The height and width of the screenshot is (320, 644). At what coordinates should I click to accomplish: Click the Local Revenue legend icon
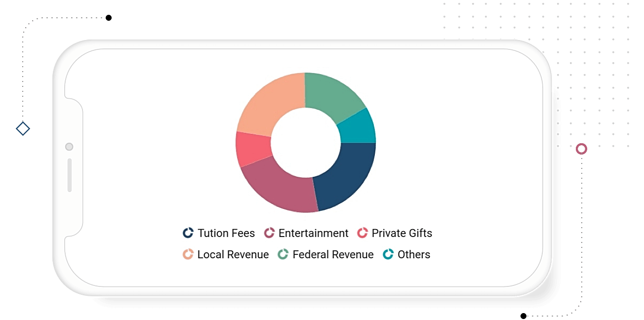tap(188, 254)
